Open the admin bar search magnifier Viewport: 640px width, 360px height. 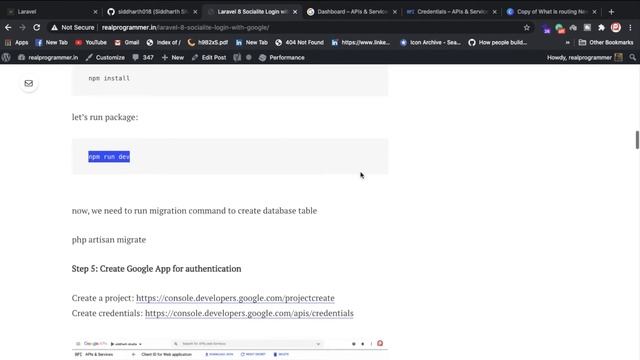click(x=632, y=58)
